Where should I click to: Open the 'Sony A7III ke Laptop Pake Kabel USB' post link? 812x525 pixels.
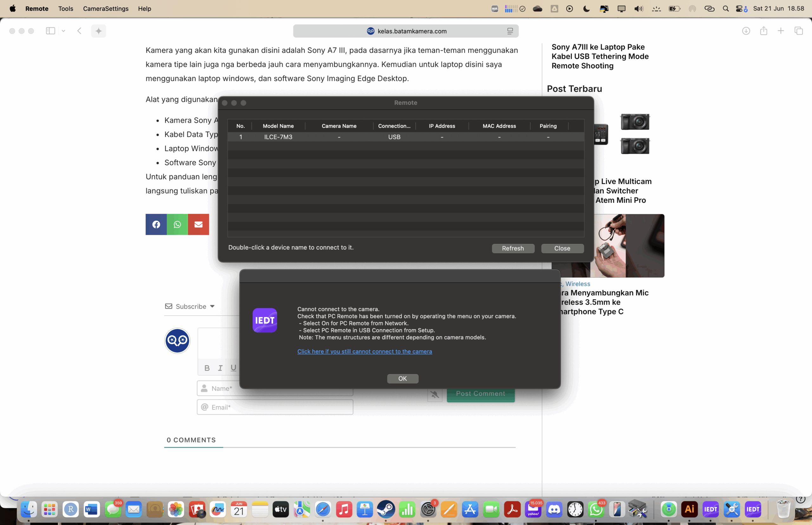[x=600, y=56]
